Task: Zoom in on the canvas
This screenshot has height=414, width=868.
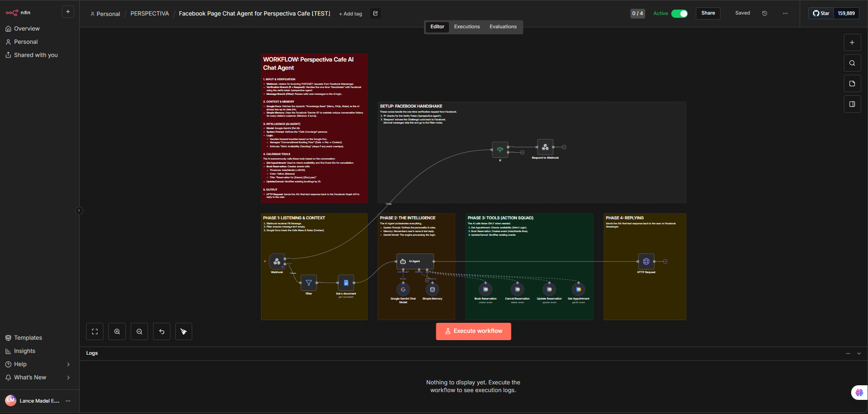Action: (117, 331)
